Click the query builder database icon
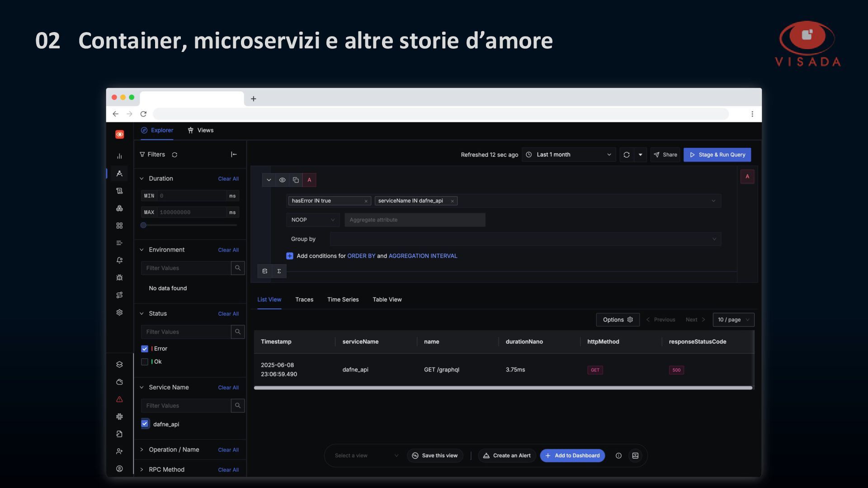The height and width of the screenshot is (488, 868). point(265,271)
